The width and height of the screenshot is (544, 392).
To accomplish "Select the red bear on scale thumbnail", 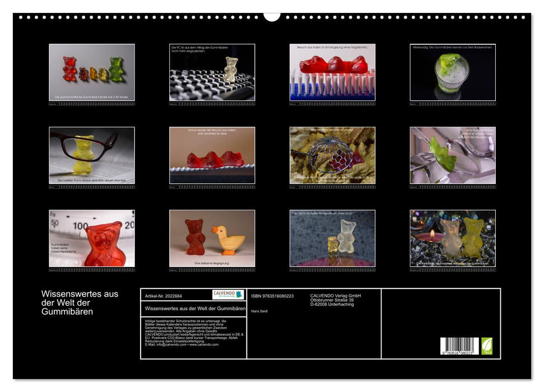I will (92, 238).
